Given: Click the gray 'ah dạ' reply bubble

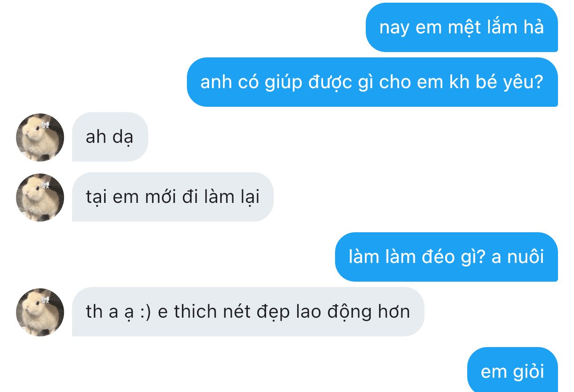Looking at the screenshot, I should pos(109,137).
